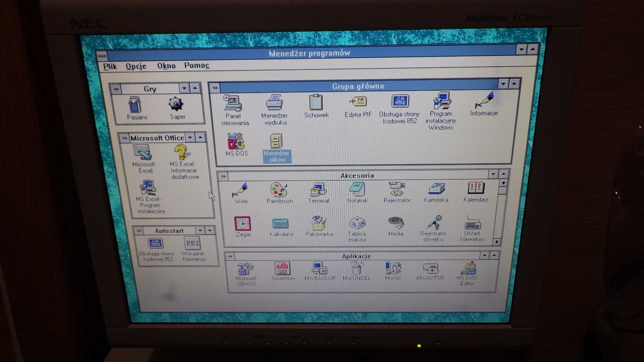Viewport: 644px width, 362px height.
Task: Select the Układ klawiatury icon
Action: click(473, 222)
